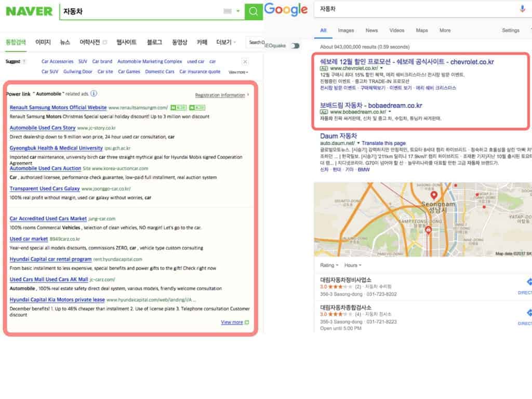
Task: Open Car Accredited Used Cars Market ad
Action: click(x=48, y=219)
